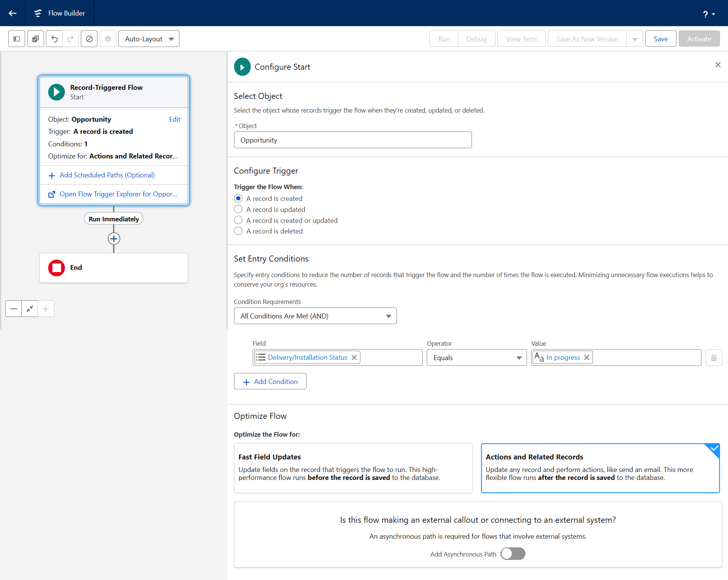Open the Auto-Layout dropdown
Viewport: 728px width, 580px height.
pyautogui.click(x=149, y=39)
